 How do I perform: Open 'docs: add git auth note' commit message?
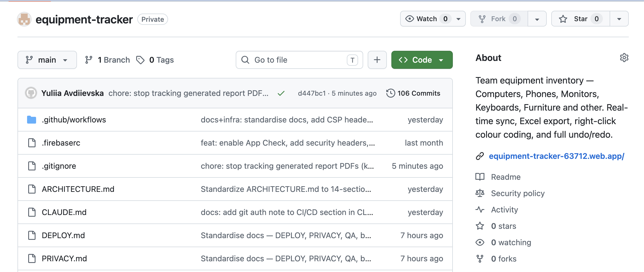coord(287,212)
